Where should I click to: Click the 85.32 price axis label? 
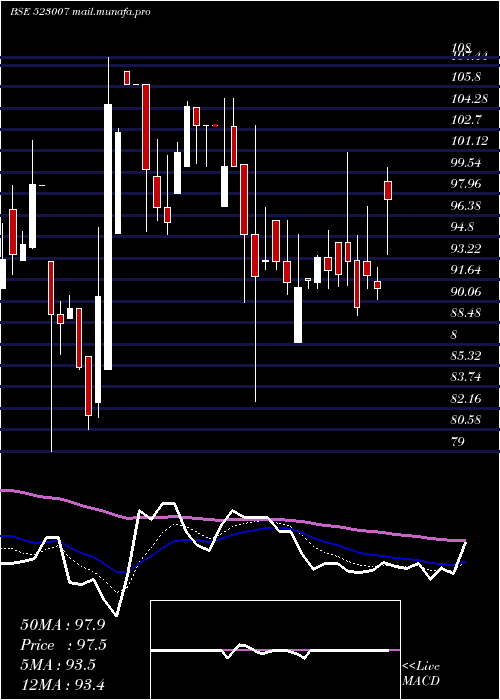(466, 356)
